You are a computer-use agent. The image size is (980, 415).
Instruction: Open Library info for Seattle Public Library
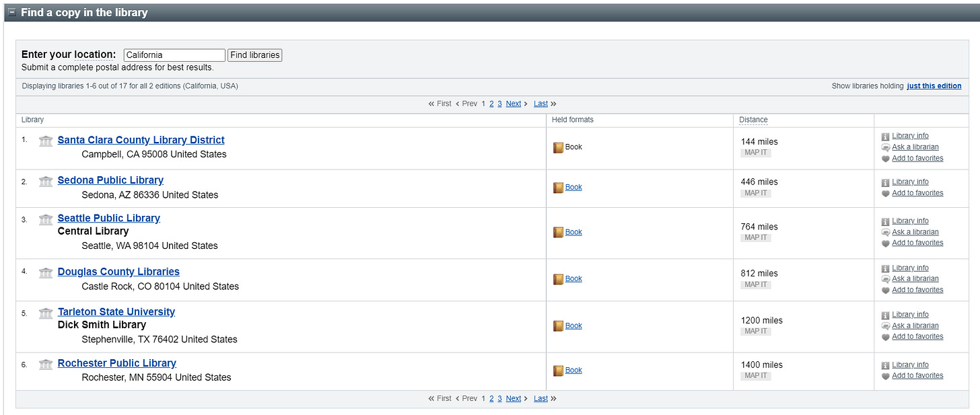[910, 221]
